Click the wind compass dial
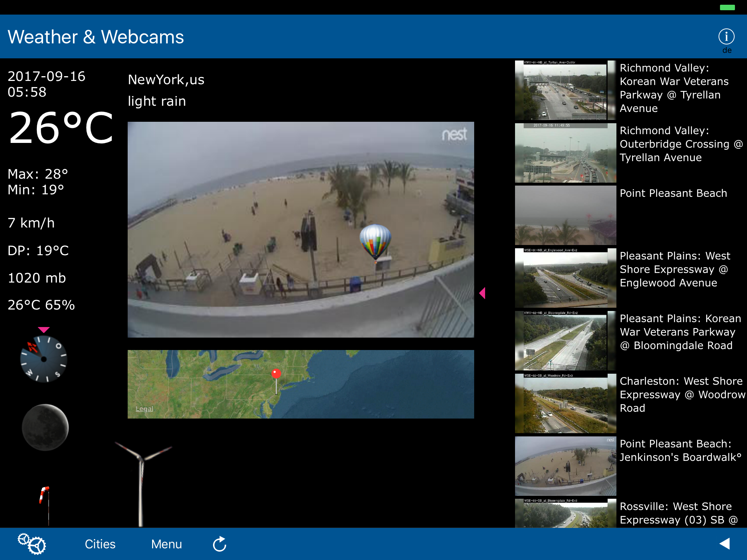The height and width of the screenshot is (560, 747). 44,359
